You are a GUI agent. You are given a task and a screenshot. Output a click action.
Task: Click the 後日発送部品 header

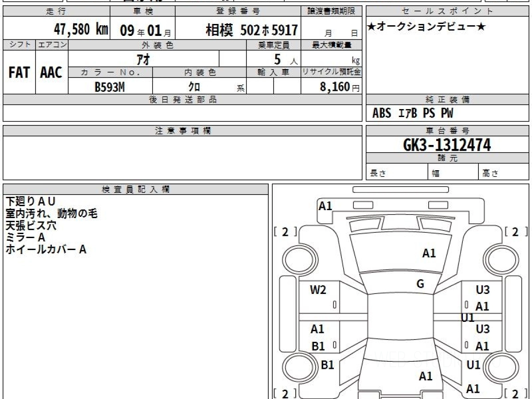[x=182, y=100]
